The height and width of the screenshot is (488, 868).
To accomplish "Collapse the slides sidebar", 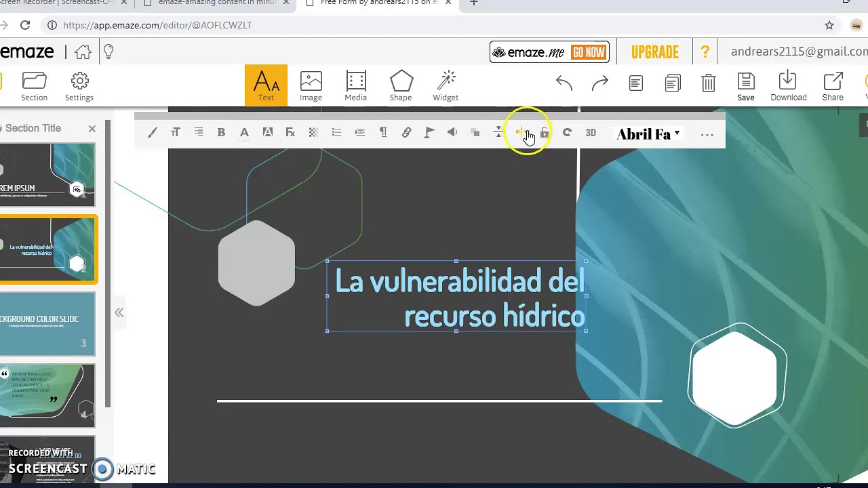I will click(x=119, y=312).
